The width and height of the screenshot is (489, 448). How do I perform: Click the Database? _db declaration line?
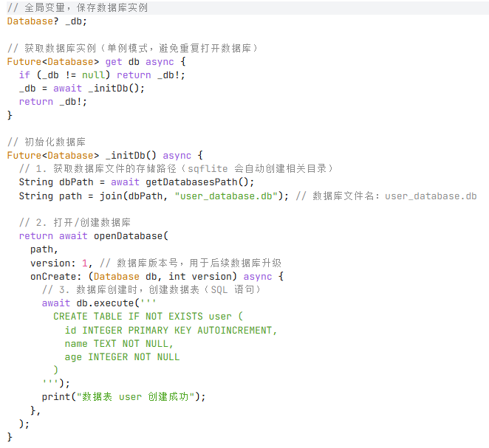pyautogui.click(x=41, y=21)
